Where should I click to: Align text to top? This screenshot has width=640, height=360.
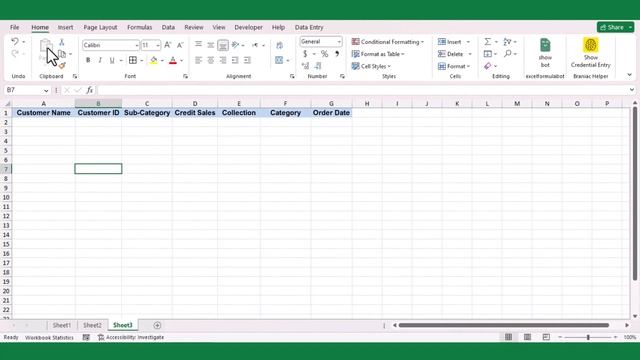[x=198, y=44]
